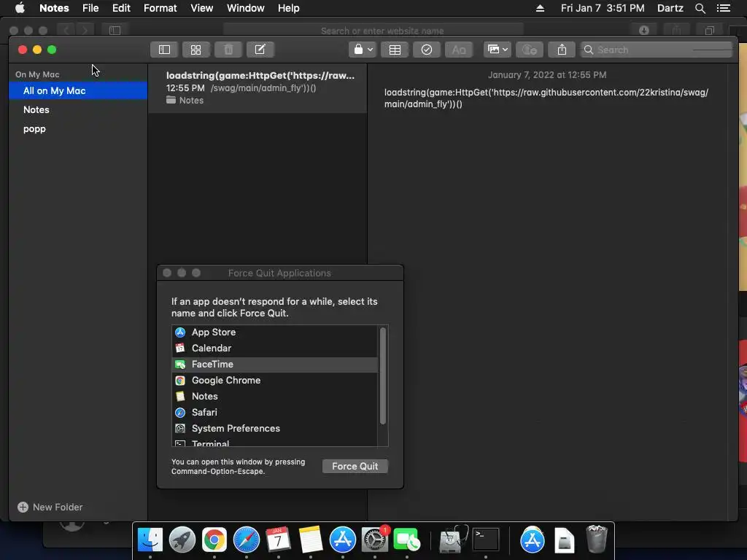Open Disk Utility from the Dock

(x=452, y=540)
